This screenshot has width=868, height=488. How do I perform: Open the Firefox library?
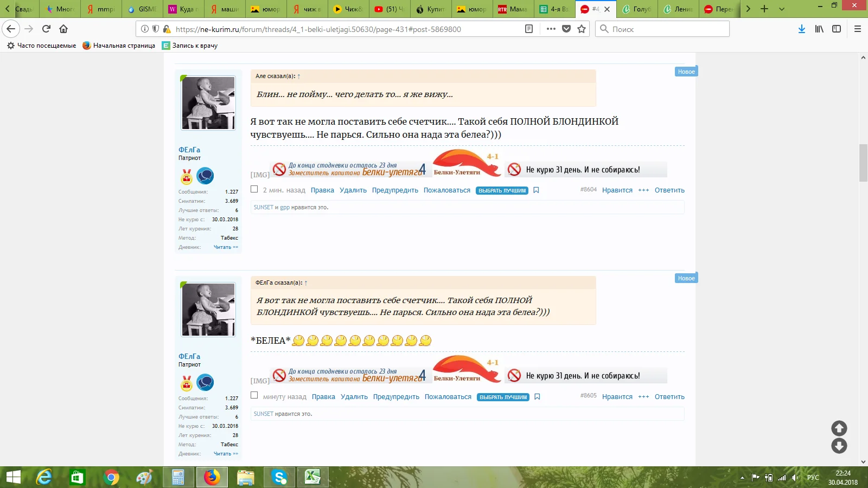[819, 29]
